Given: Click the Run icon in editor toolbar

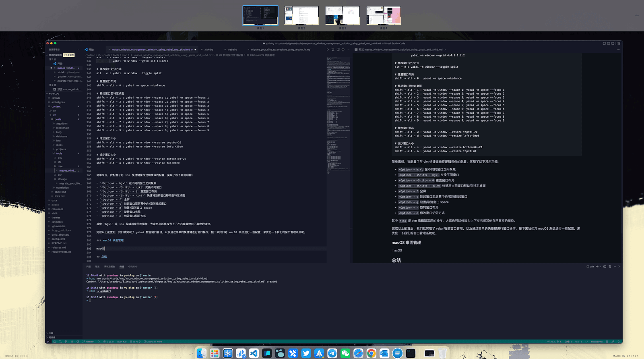Looking at the screenshot, I should (x=328, y=50).
